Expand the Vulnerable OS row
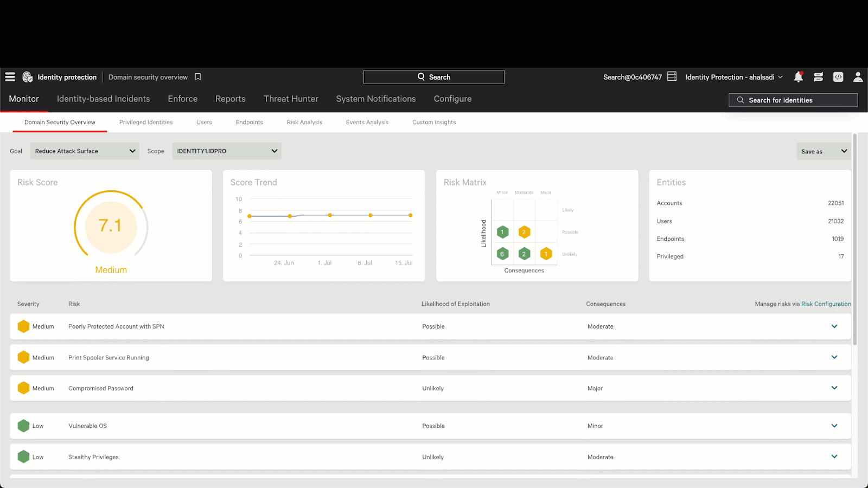This screenshot has width=868, height=488. [x=834, y=426]
